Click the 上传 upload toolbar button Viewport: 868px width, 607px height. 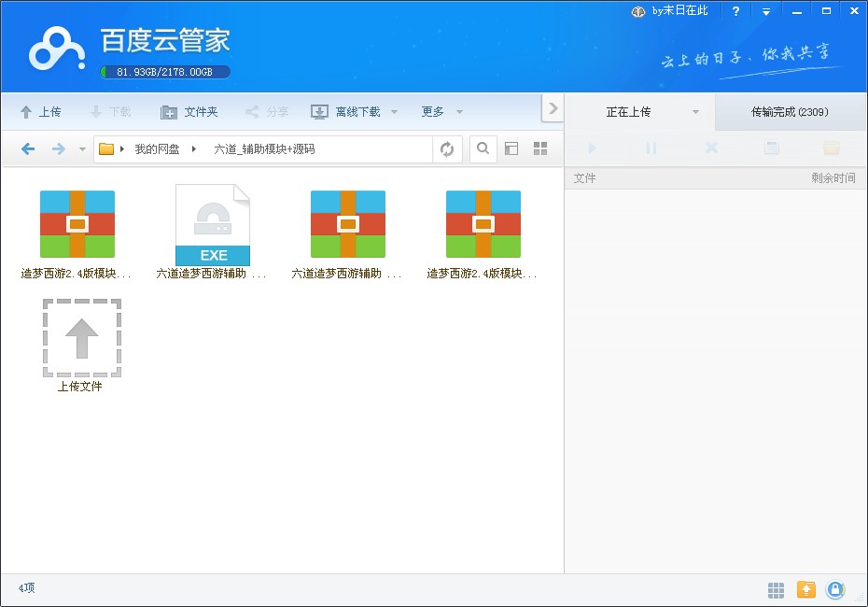tap(40, 112)
